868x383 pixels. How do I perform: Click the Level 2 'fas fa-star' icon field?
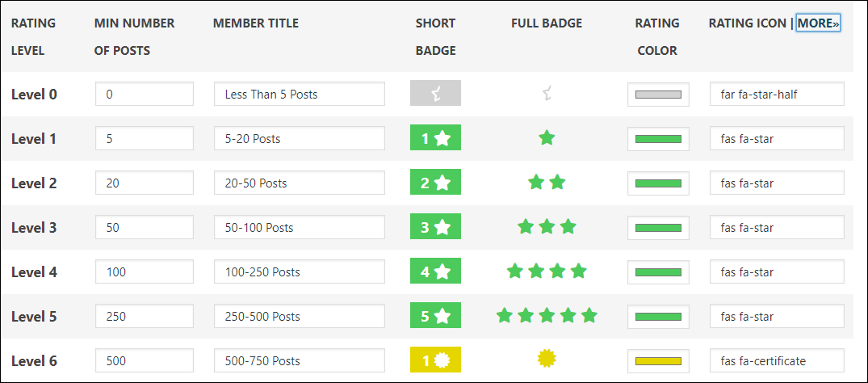776,183
